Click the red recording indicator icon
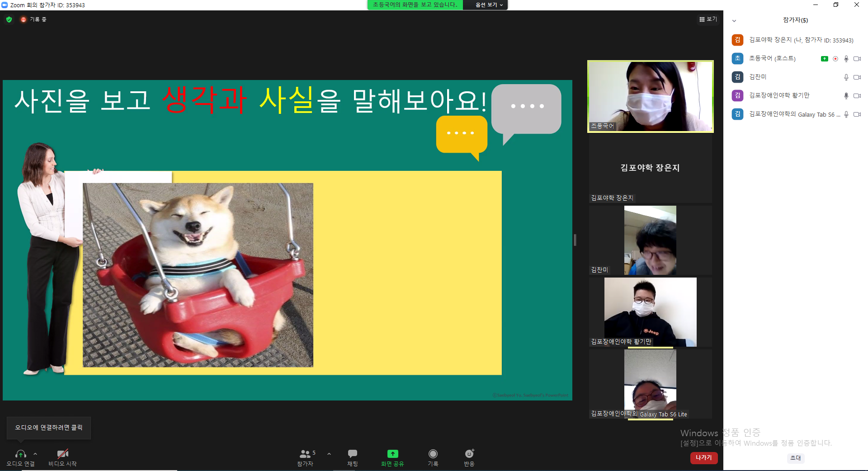This screenshot has height=471, width=868. [x=24, y=19]
